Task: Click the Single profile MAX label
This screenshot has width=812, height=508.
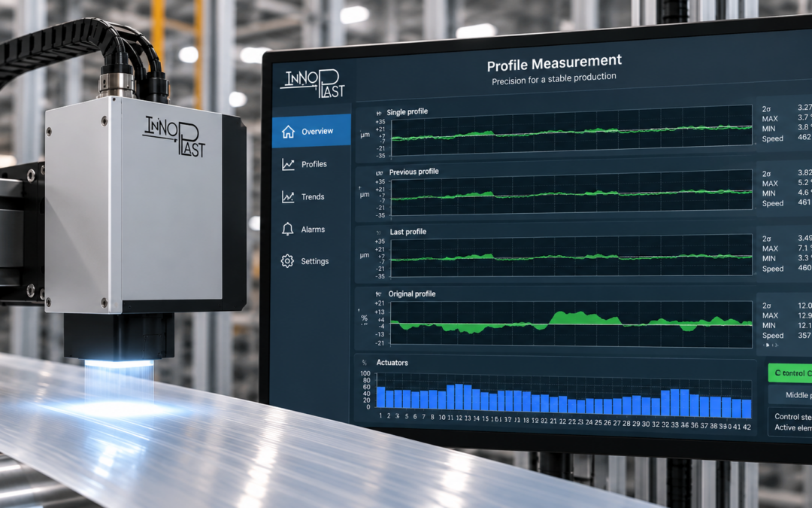Action: [770, 119]
